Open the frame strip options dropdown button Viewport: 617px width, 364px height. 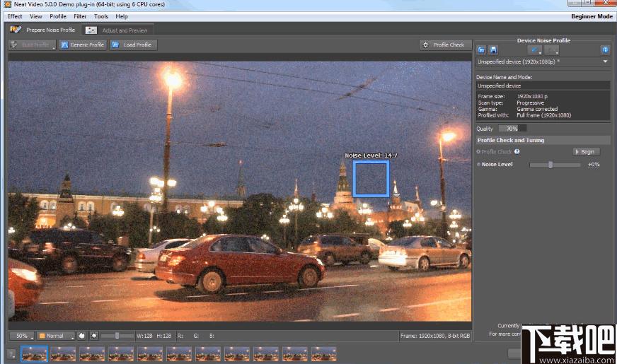11,354
